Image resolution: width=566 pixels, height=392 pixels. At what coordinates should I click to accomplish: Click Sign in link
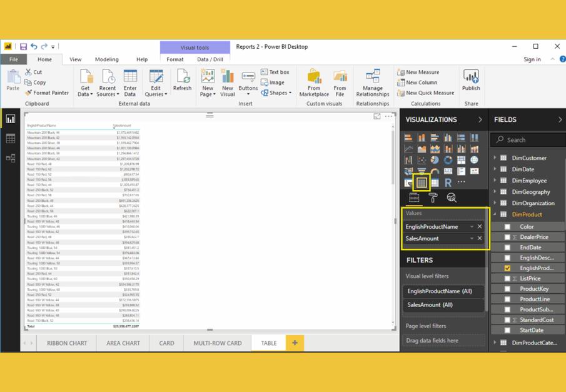click(x=532, y=59)
